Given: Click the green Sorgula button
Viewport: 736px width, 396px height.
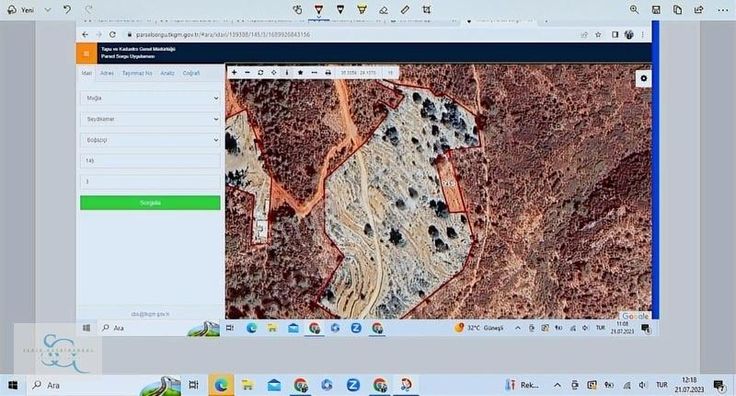Looking at the screenshot, I should pyautogui.click(x=150, y=203).
